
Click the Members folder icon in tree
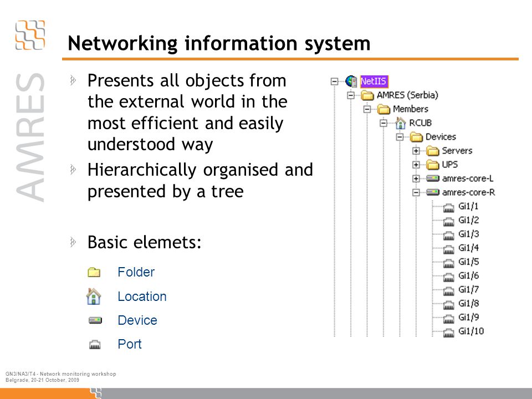tap(383, 109)
